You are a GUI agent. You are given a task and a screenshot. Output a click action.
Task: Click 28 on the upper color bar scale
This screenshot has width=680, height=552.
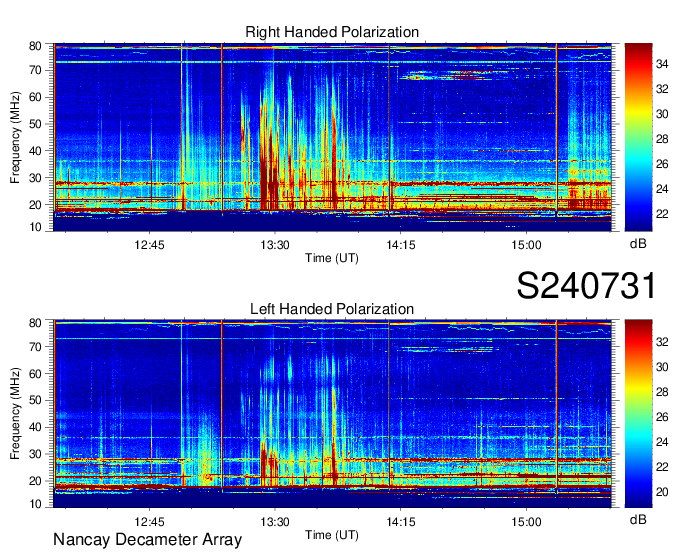pos(662,139)
